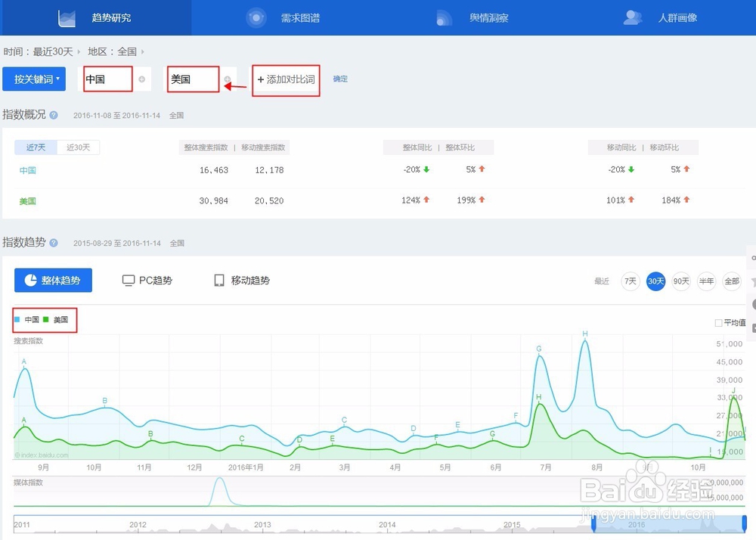The width and height of the screenshot is (756, 540).
Task: Switch to 移动趋势 view
Action: (242, 280)
